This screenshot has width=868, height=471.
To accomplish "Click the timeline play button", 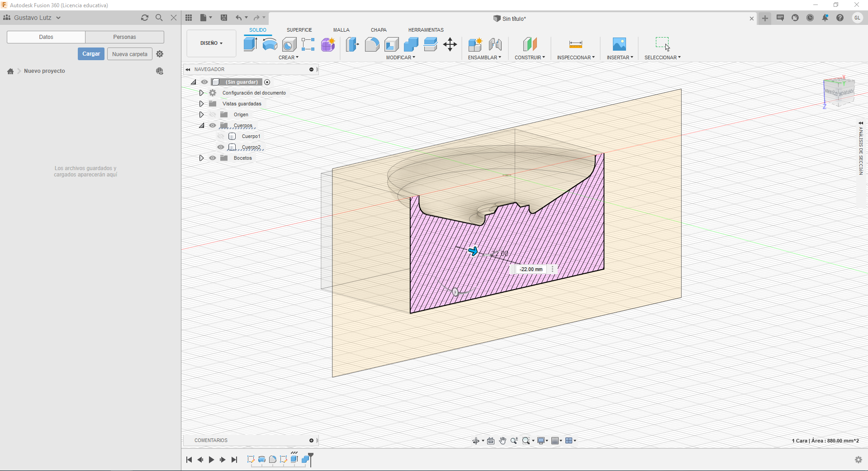I will point(211,460).
